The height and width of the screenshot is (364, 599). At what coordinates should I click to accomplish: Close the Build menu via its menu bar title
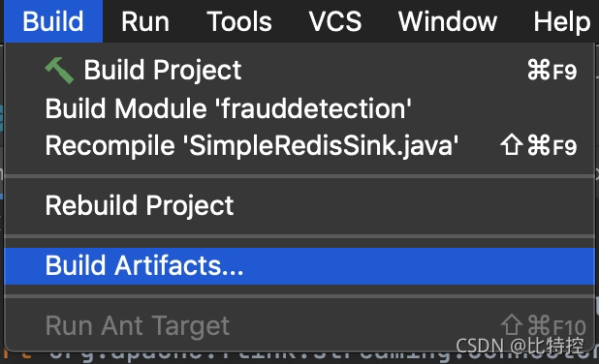pos(53,21)
